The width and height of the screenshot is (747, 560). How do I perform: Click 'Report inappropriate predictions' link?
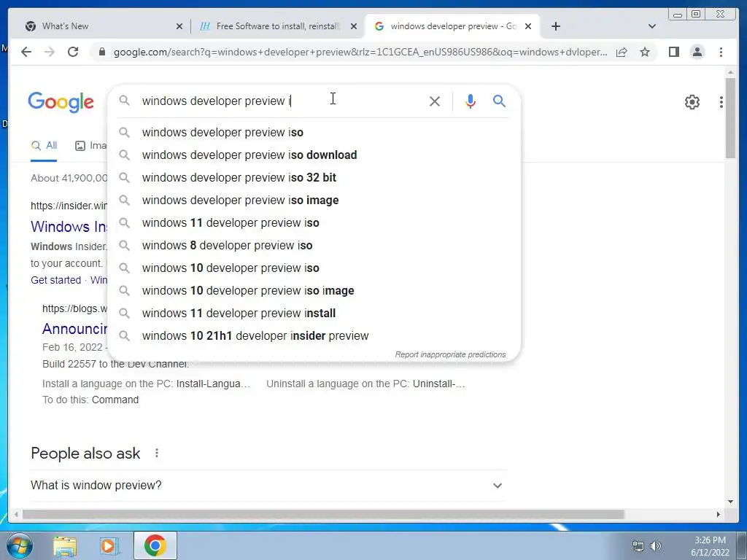[450, 355]
